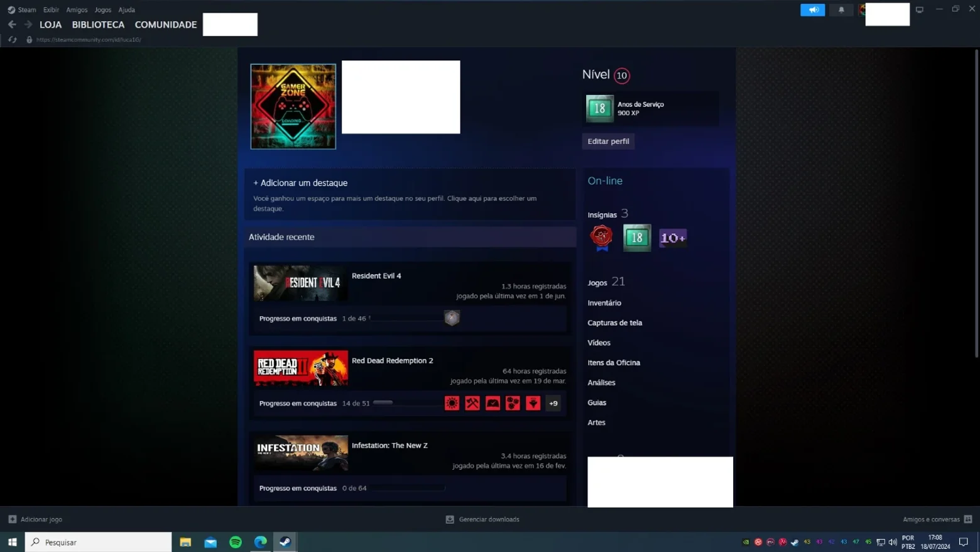Click the NVIDIA icon in the system tray

click(x=746, y=542)
